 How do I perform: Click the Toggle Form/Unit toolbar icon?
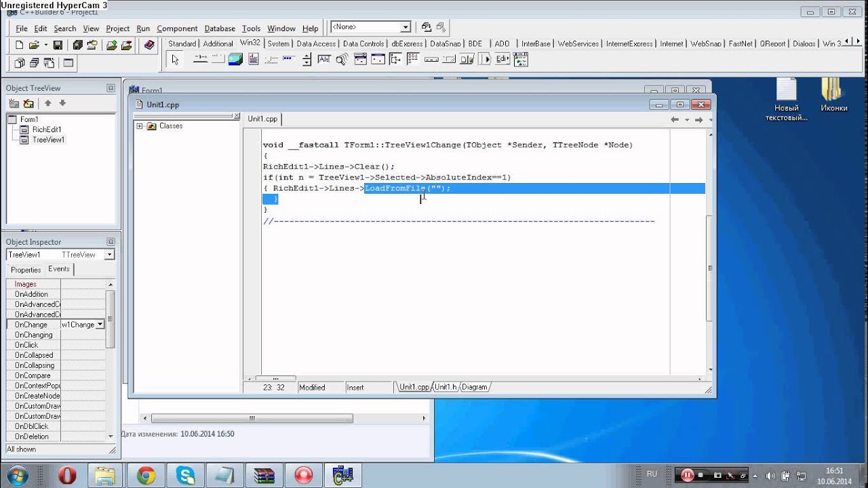(49, 63)
